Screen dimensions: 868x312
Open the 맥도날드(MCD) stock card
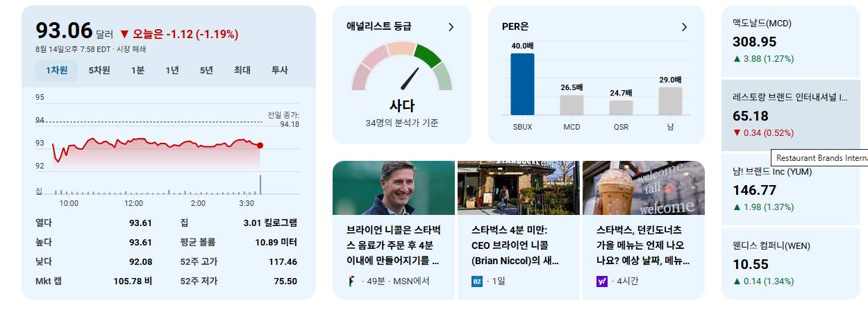[x=791, y=42]
